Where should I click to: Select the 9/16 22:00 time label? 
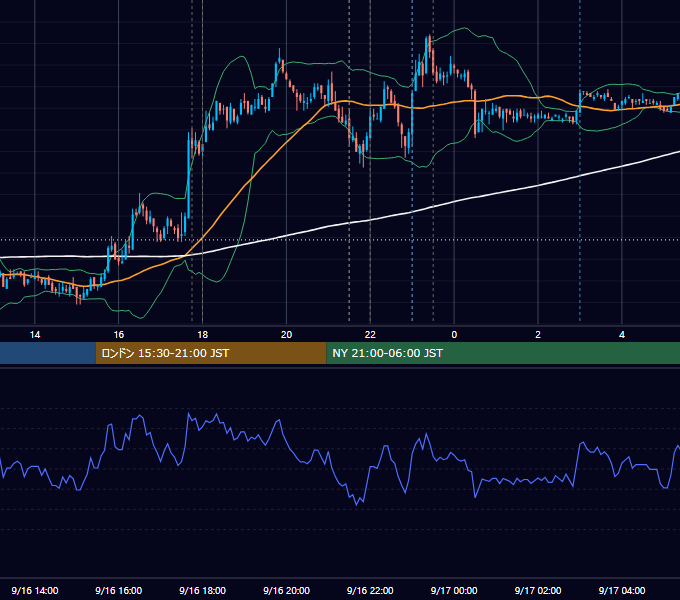click(x=370, y=590)
